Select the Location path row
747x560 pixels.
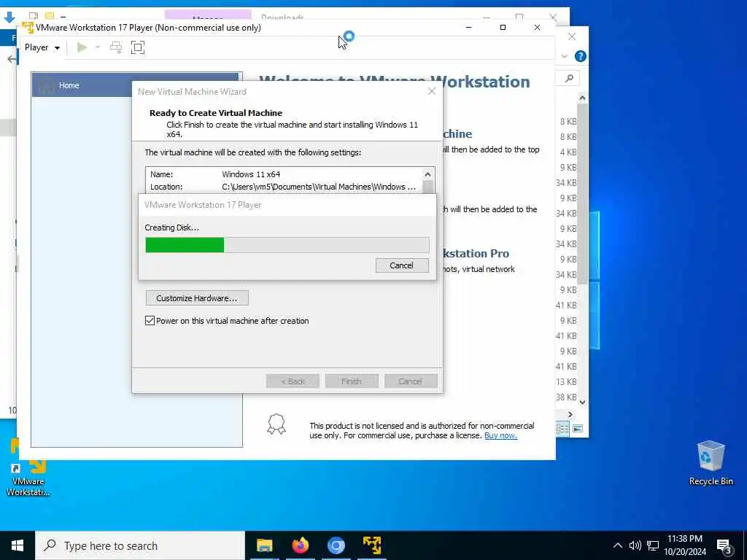[284, 187]
